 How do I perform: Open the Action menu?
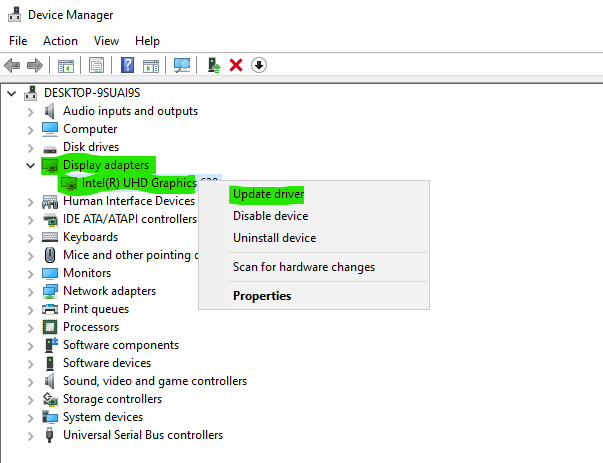point(60,41)
